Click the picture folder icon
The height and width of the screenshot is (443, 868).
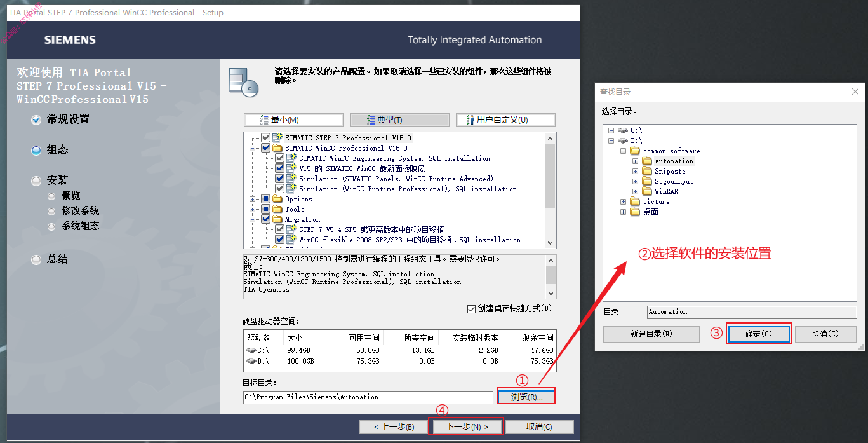pos(635,201)
